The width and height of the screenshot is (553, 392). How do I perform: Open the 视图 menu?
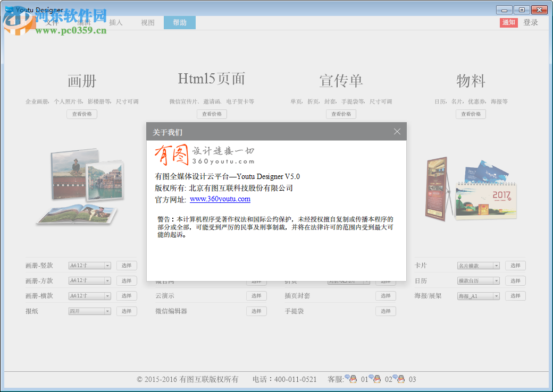coord(147,22)
